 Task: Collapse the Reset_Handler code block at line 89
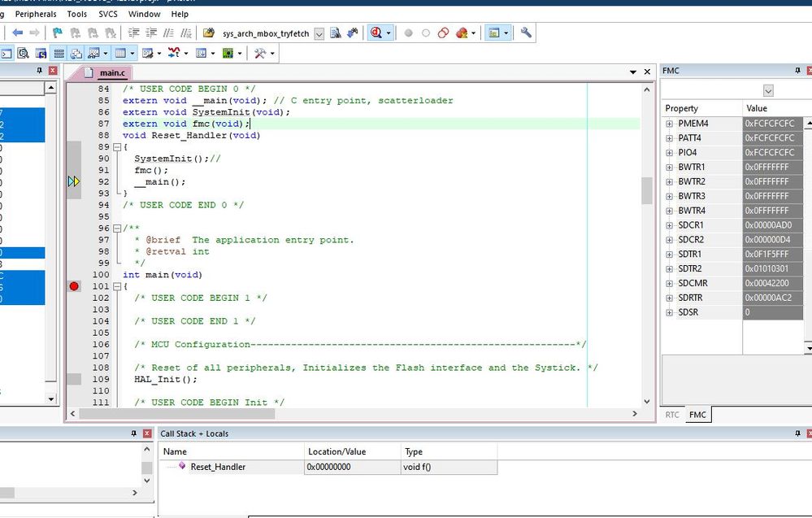tap(116, 147)
